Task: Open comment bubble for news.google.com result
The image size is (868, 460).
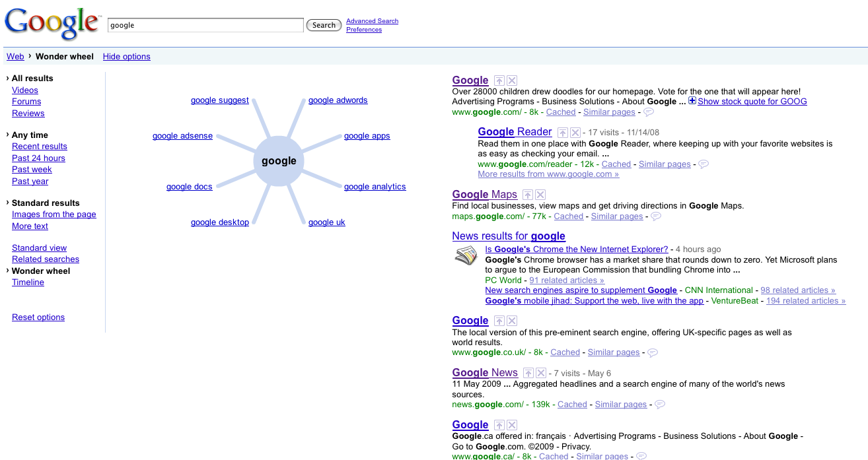Action: pos(659,405)
